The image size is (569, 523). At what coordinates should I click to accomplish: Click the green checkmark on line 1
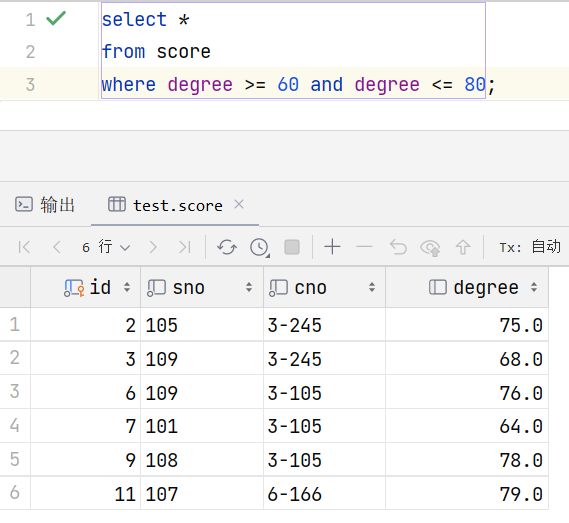[56, 19]
